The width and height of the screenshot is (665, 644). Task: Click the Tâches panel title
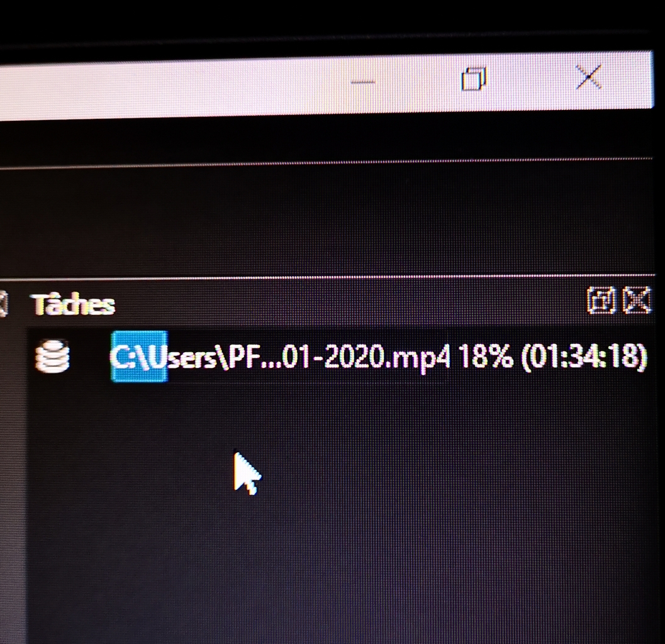[73, 304]
